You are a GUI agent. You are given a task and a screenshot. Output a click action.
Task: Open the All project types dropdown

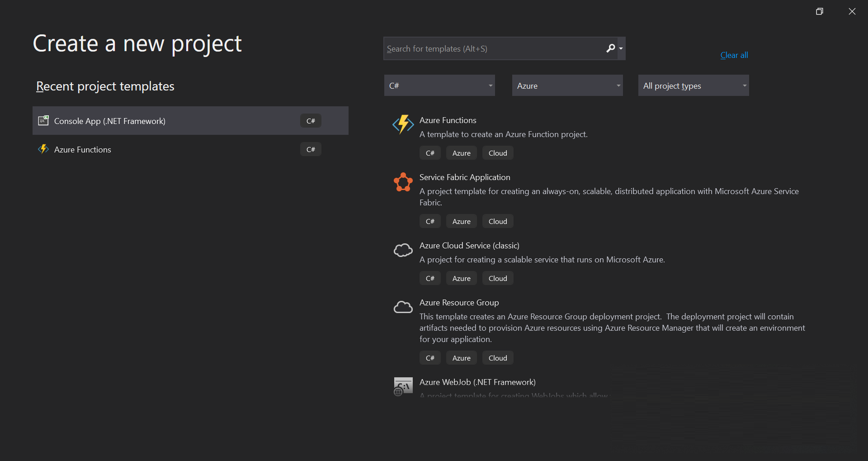[x=693, y=86]
